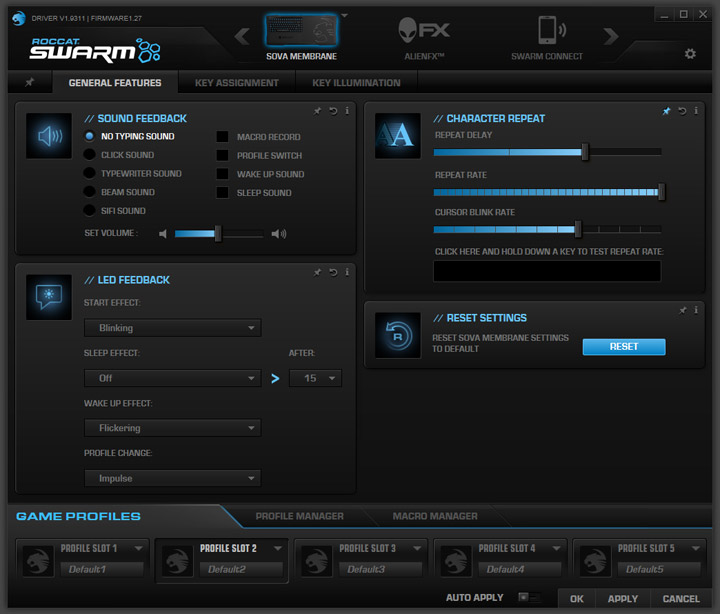Switch to General Features tab
720x614 pixels.
pos(115,83)
